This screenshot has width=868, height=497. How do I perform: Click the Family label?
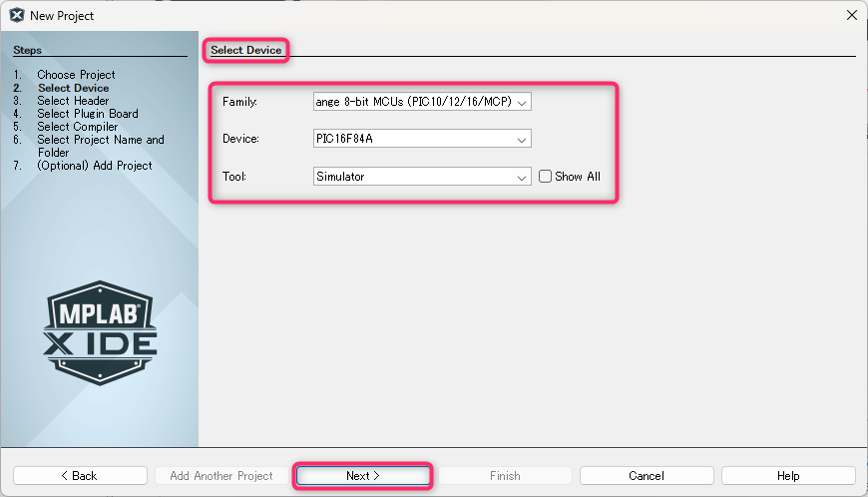click(239, 102)
